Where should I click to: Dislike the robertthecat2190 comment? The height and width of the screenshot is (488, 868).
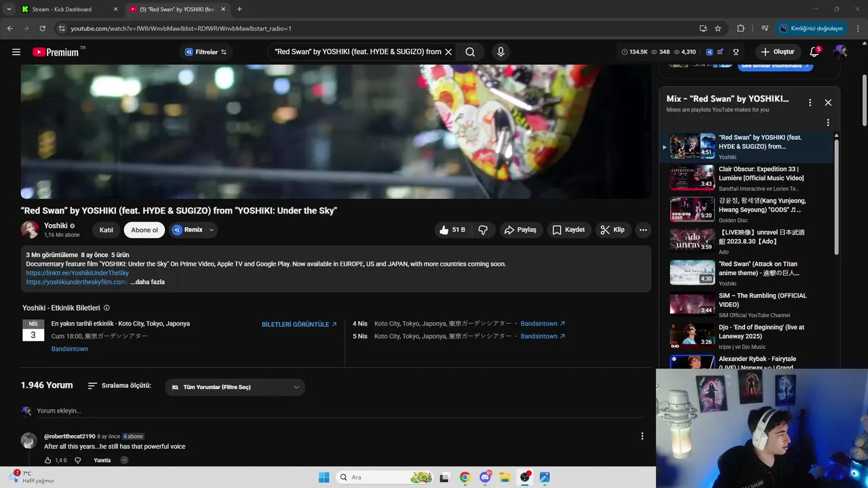coord(77,460)
